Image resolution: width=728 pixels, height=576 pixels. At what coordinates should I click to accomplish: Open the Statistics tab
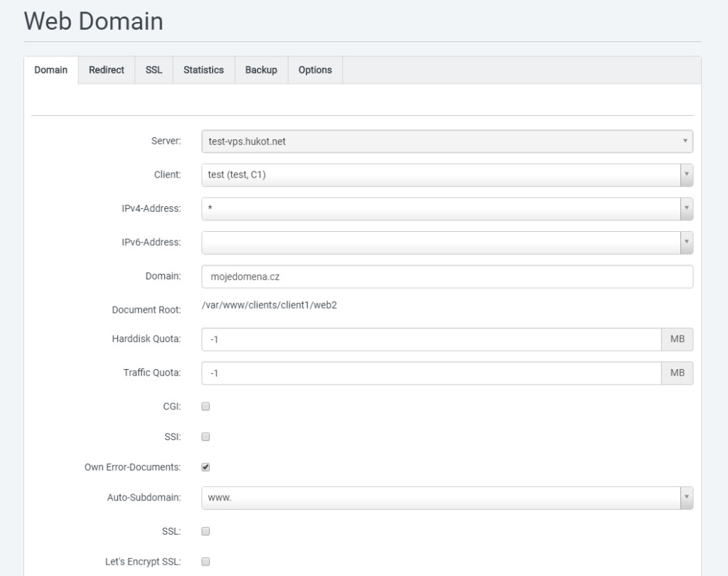203,70
